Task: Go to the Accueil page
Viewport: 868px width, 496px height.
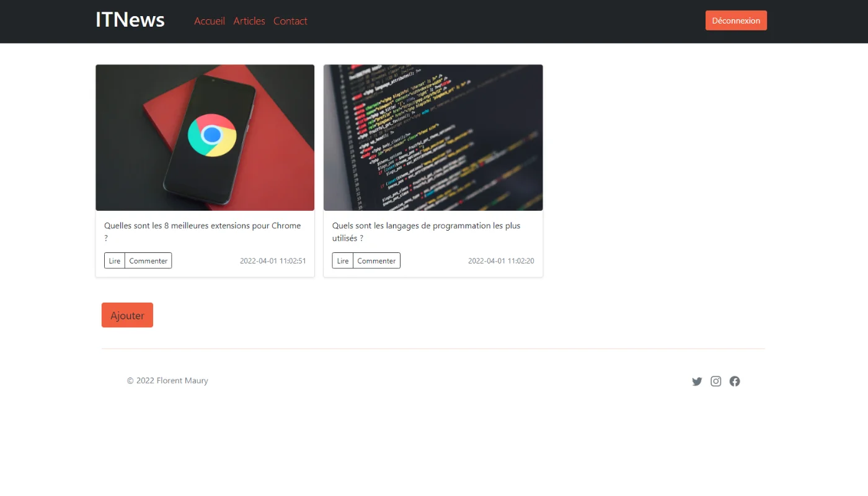Action: click(x=210, y=21)
